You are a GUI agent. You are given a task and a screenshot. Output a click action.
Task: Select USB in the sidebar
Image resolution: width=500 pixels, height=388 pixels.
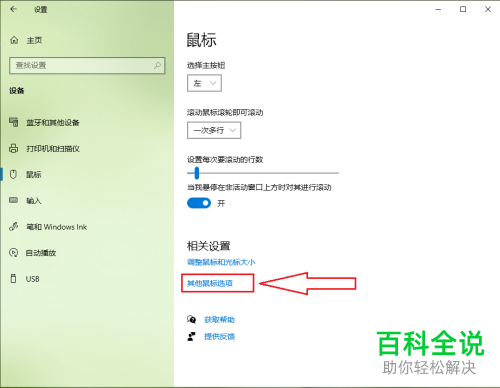coord(33,279)
